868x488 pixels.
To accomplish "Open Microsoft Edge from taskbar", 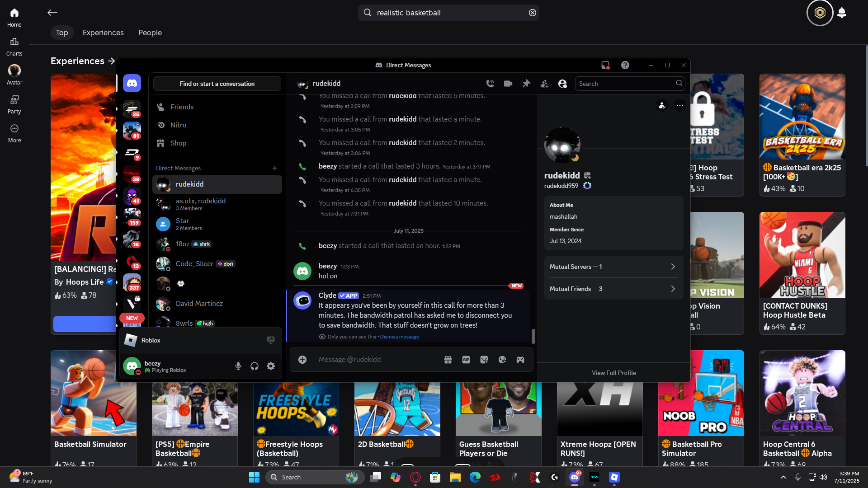I will pyautogui.click(x=475, y=477).
